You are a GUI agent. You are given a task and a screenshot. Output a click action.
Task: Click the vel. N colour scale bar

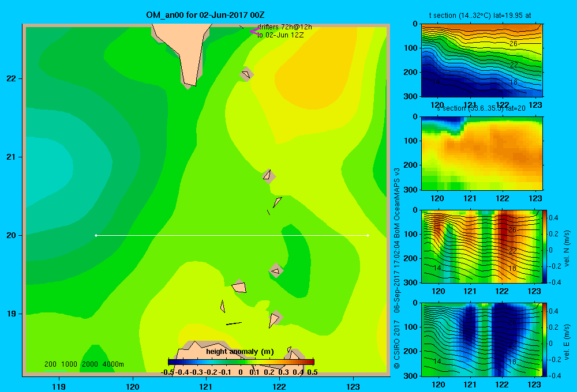545,246
